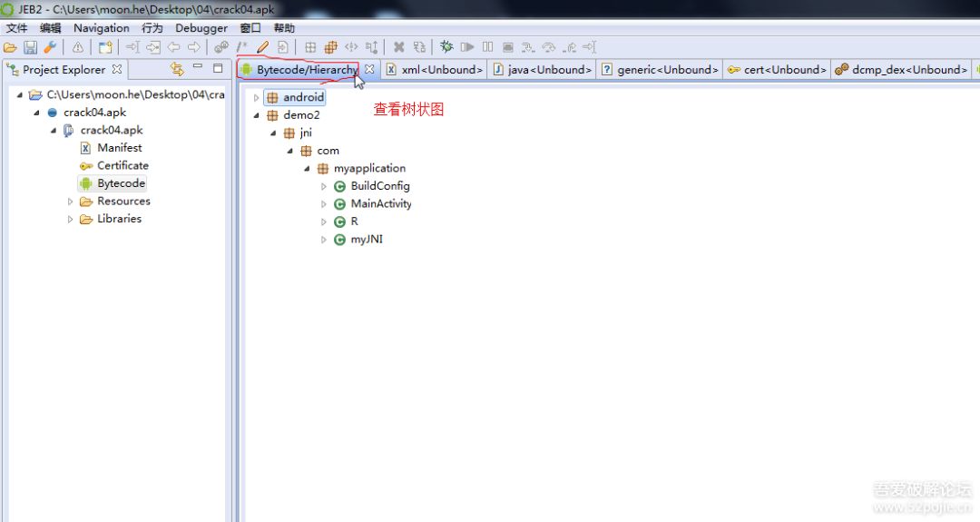The image size is (980, 522).
Task: Expand the Resources folder in Project Explorer
Action: (71, 202)
